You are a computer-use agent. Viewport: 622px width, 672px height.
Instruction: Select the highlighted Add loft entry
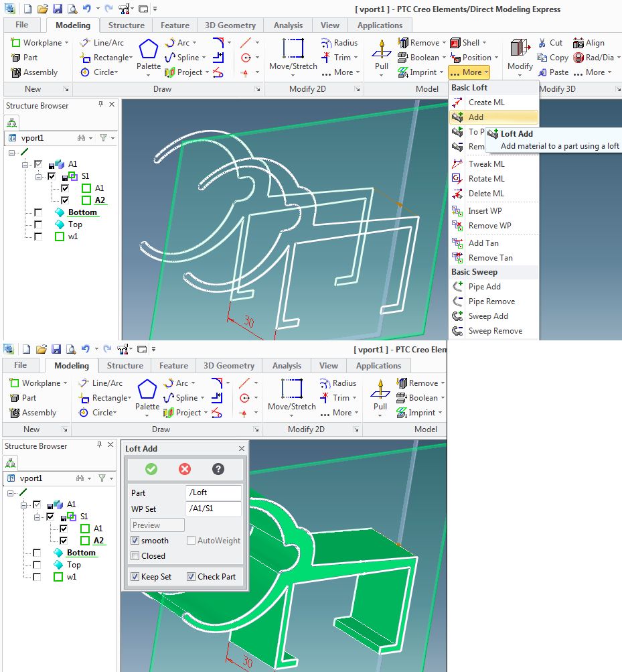pos(493,117)
